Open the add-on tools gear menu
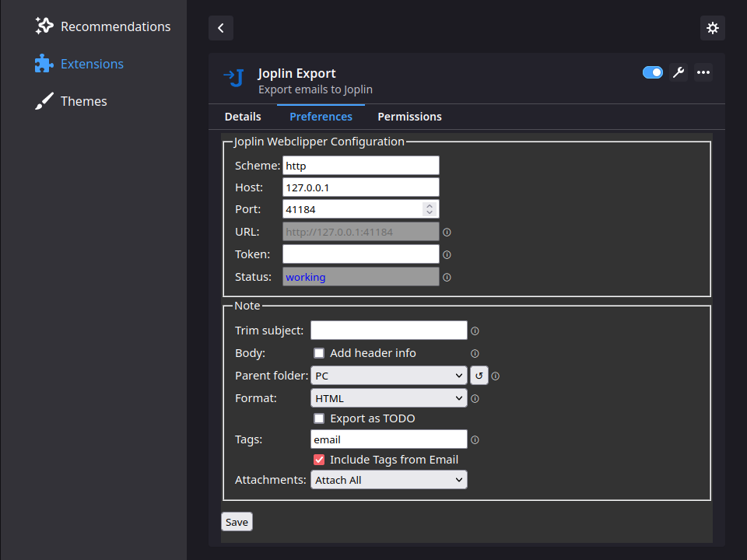747x560 pixels. tap(713, 28)
